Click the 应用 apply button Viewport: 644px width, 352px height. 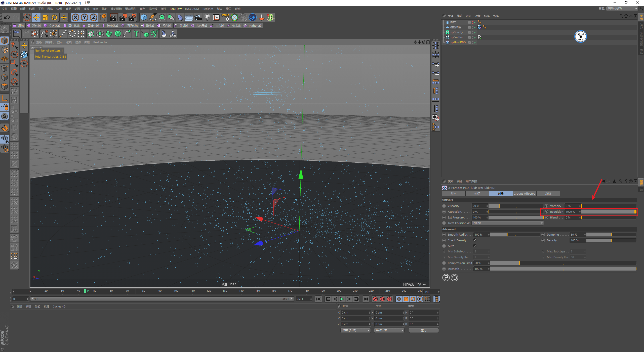(423, 330)
